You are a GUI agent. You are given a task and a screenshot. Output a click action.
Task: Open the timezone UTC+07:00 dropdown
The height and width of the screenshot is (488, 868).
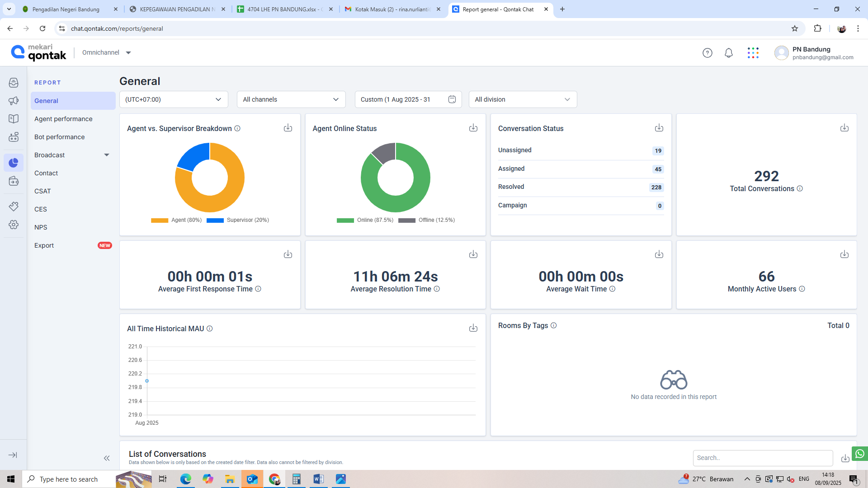click(174, 99)
